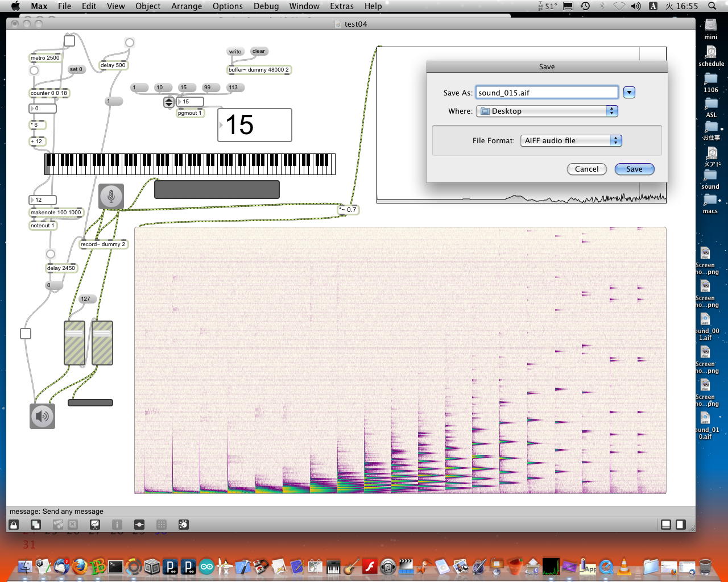Click the stepper arrows beside number box 15
Screen dimensions: 728x582
tap(169, 102)
